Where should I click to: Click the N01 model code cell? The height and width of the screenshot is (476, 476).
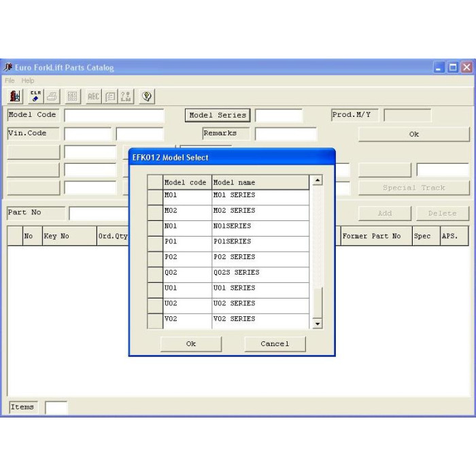pyautogui.click(x=187, y=228)
